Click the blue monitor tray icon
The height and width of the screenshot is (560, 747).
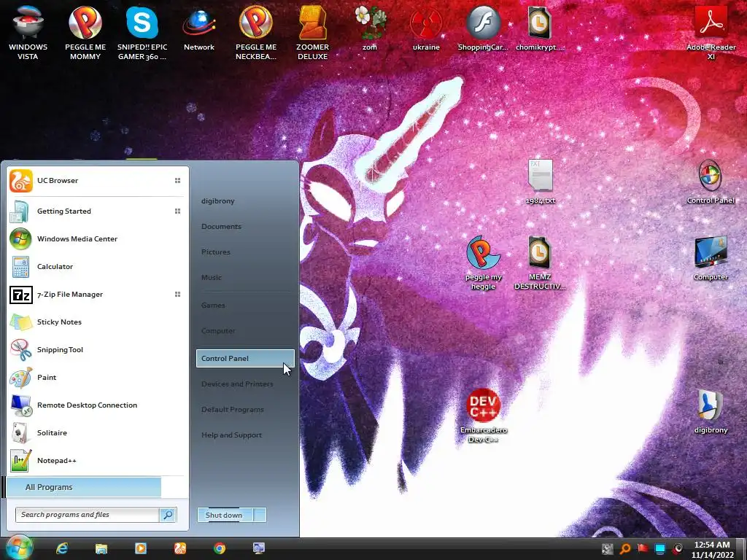[659, 549]
